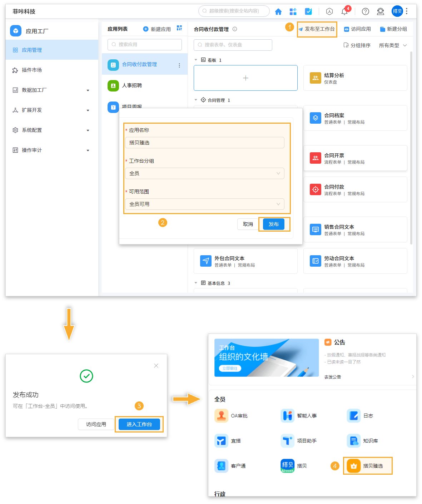Launch the 搭贝臻选 app
Viewport: 422px width, 504px height.
tap(368, 466)
